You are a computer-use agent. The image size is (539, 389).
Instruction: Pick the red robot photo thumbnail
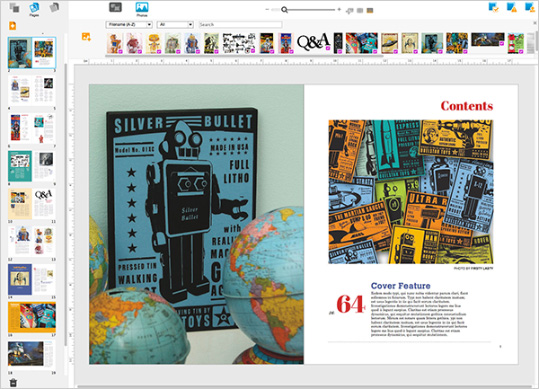[134, 43]
